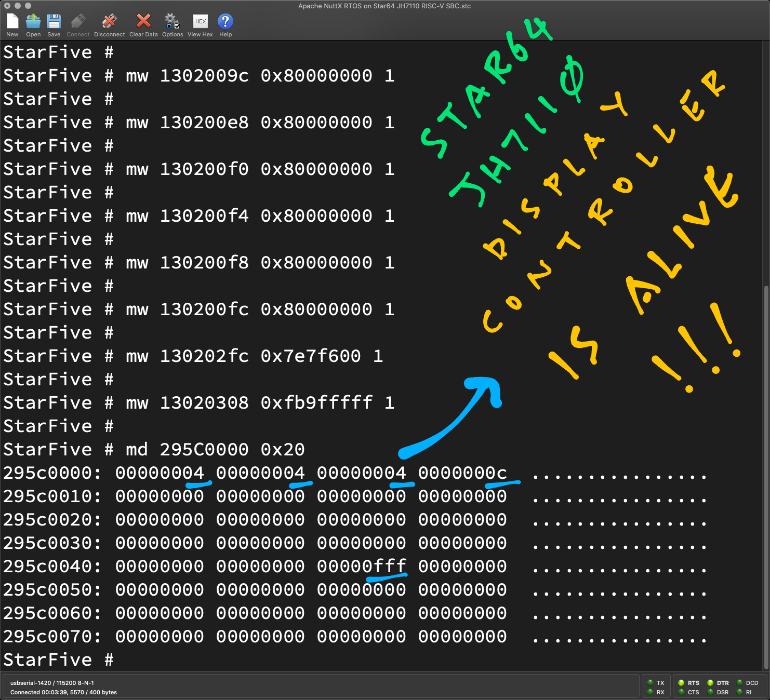Click the command 'mw 130200f0 0x80000000 1'
The height and width of the screenshot is (700, 770).
pyautogui.click(x=260, y=169)
